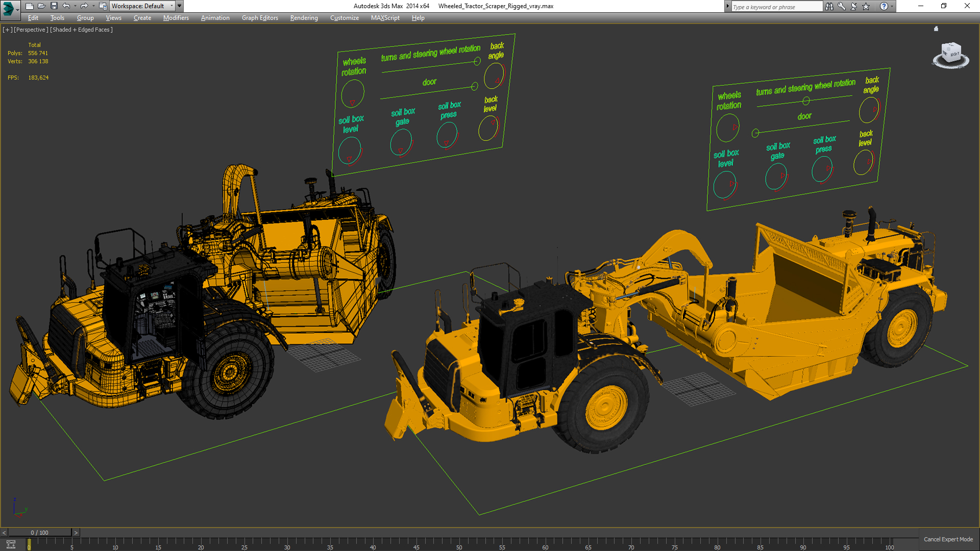Image resolution: width=980 pixels, height=551 pixels.
Task: Open the Group menu
Action: pos(85,18)
